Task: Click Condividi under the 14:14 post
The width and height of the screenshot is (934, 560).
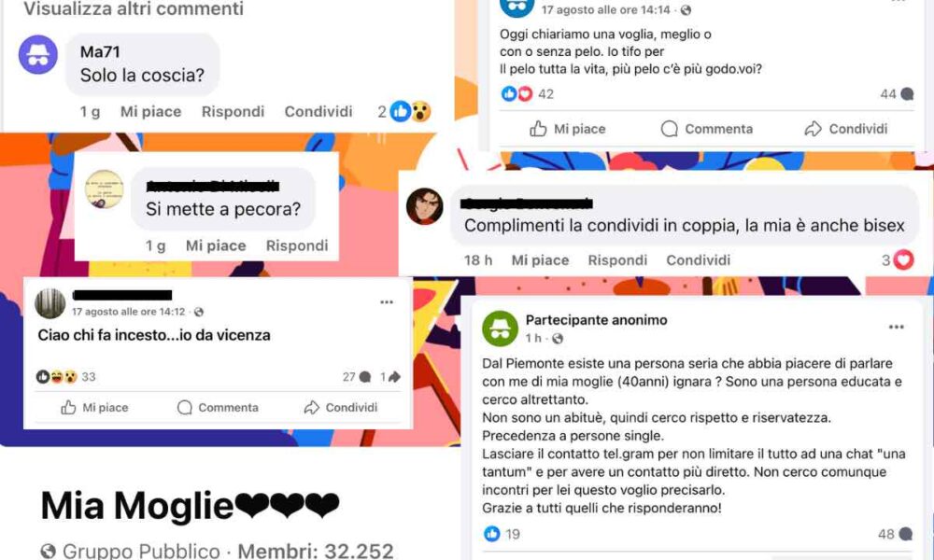Action: pyautogui.click(x=846, y=129)
